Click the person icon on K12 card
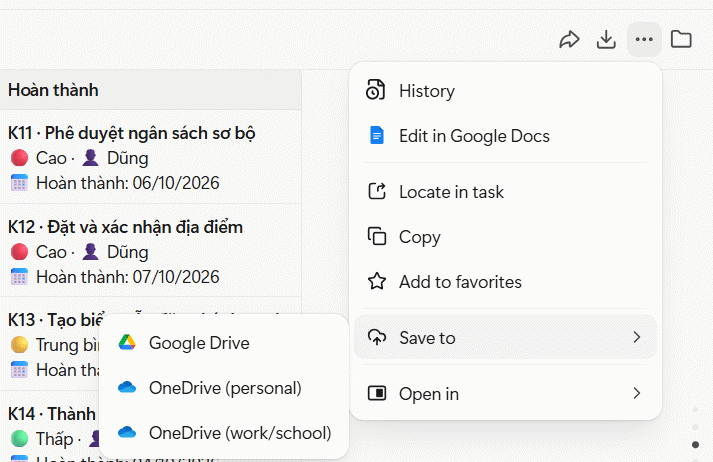Image resolution: width=713 pixels, height=462 pixels. tap(90, 251)
